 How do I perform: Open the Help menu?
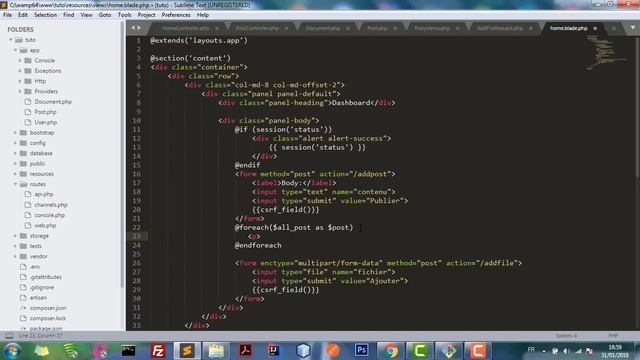(x=203, y=15)
